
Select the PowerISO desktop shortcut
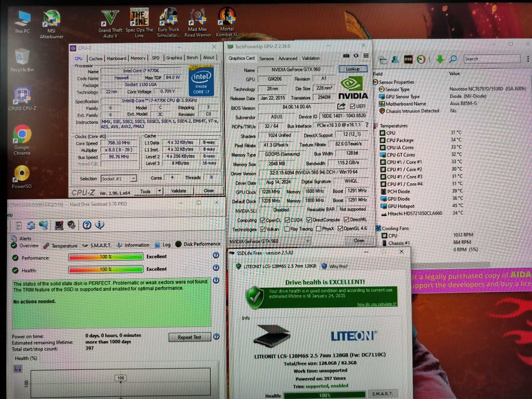click(22, 177)
